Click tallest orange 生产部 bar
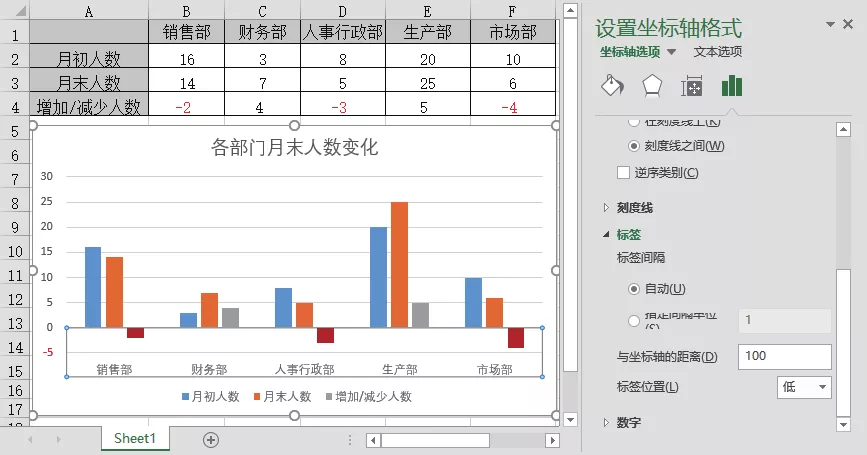The width and height of the screenshot is (867, 455). point(399,265)
